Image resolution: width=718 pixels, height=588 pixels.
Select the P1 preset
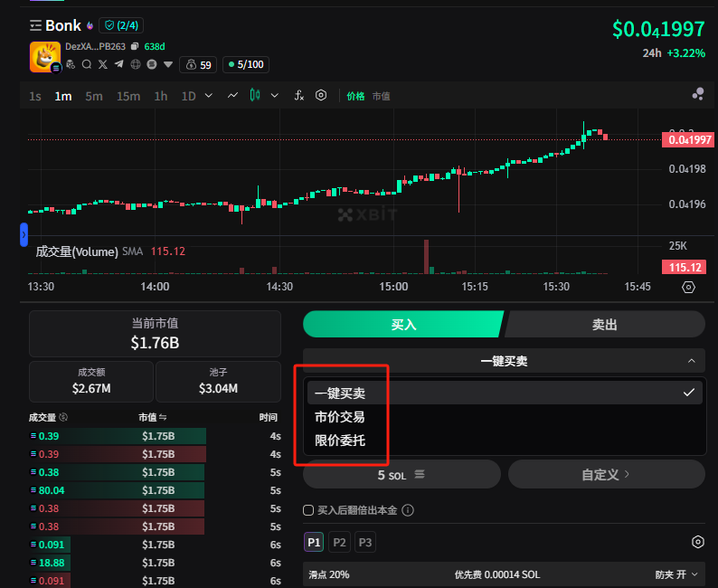point(314,542)
